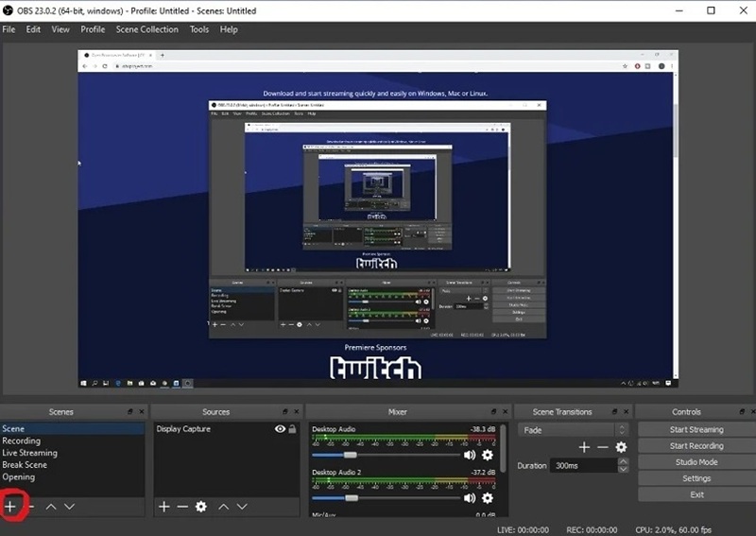756x536 pixels.
Task: Click the Duration 300ms input field
Action: tap(584, 465)
